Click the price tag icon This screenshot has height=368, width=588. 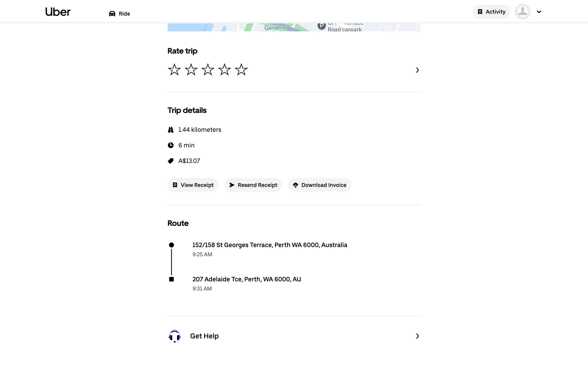coord(171,161)
